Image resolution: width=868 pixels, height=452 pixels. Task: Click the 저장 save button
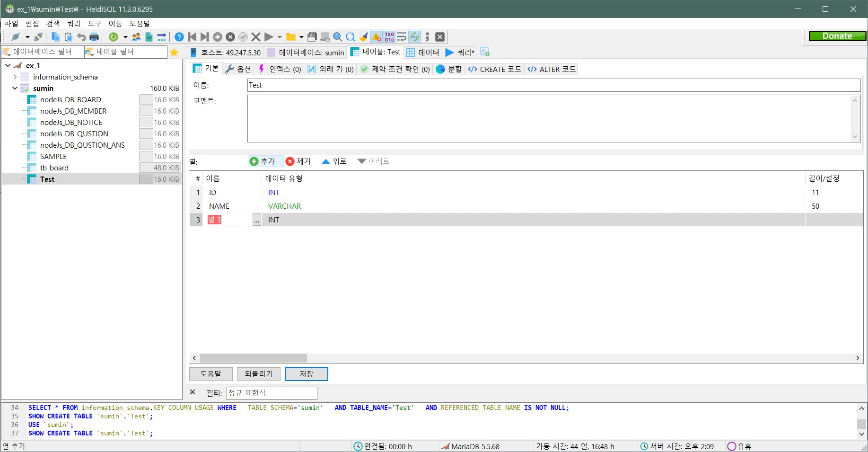click(307, 374)
